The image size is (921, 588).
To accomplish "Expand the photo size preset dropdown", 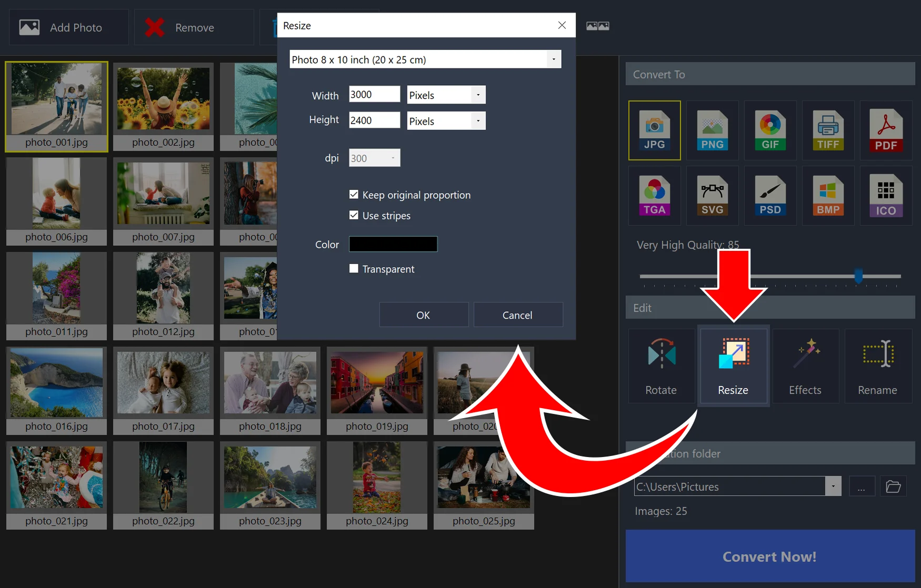I will click(554, 59).
